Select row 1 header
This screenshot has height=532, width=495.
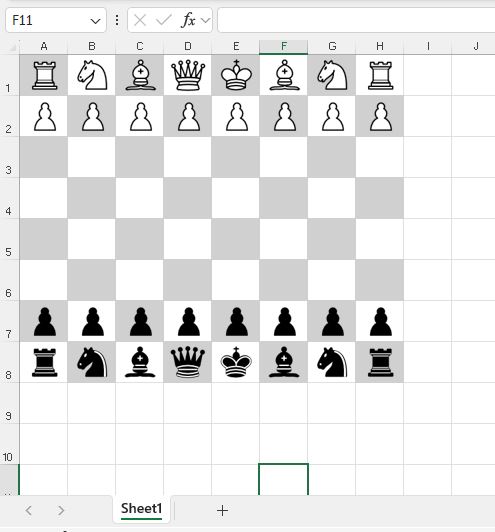click(9, 75)
